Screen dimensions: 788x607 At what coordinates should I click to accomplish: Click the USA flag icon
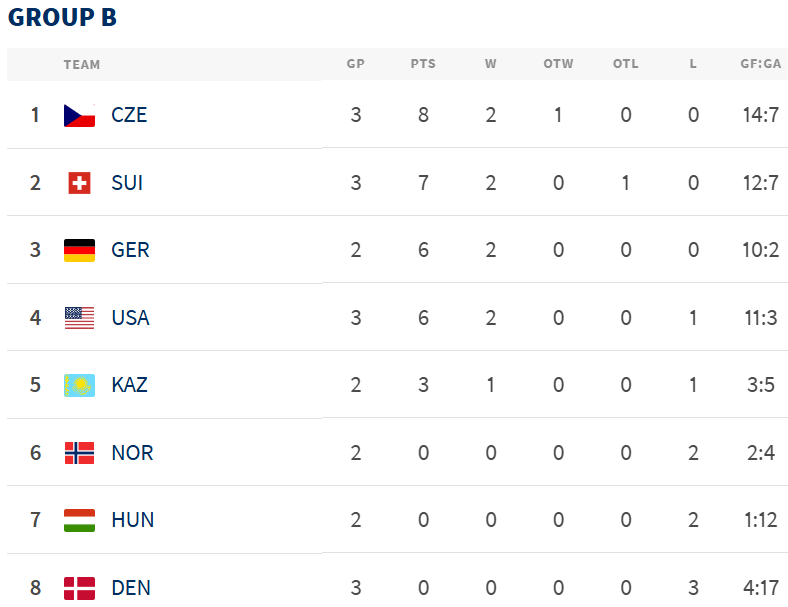pos(79,318)
